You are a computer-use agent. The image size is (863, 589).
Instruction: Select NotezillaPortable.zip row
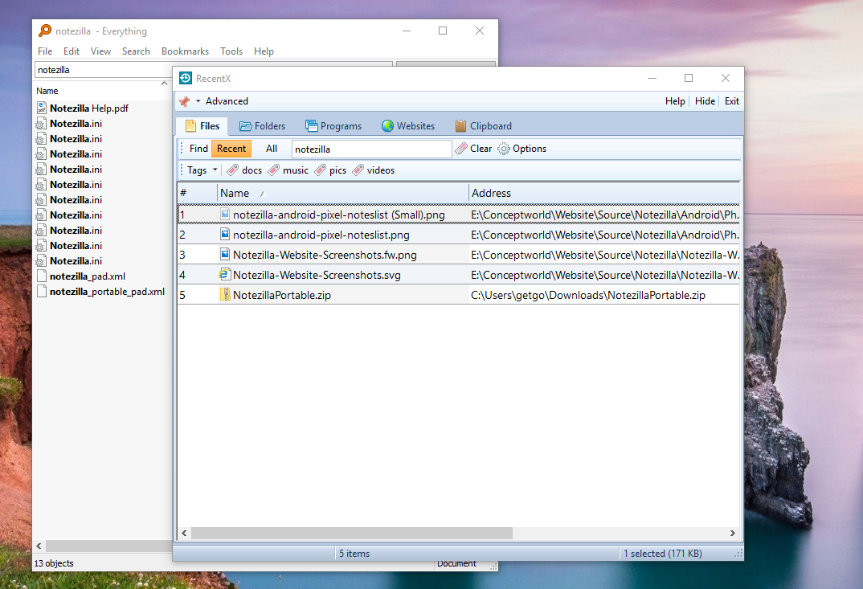click(458, 295)
